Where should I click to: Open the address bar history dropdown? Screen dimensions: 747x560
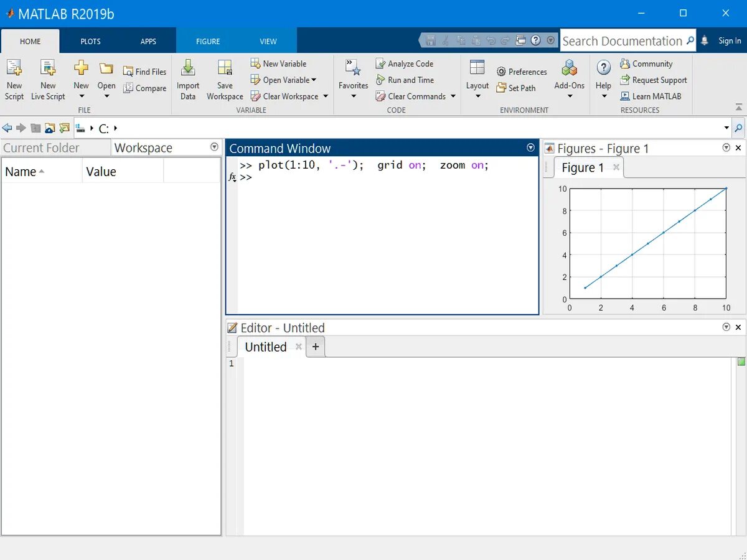(726, 128)
